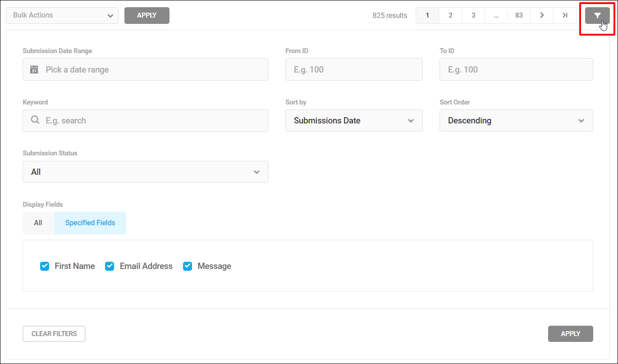Focus the To ID input
Screen dimensions: 618x364
click(x=516, y=69)
